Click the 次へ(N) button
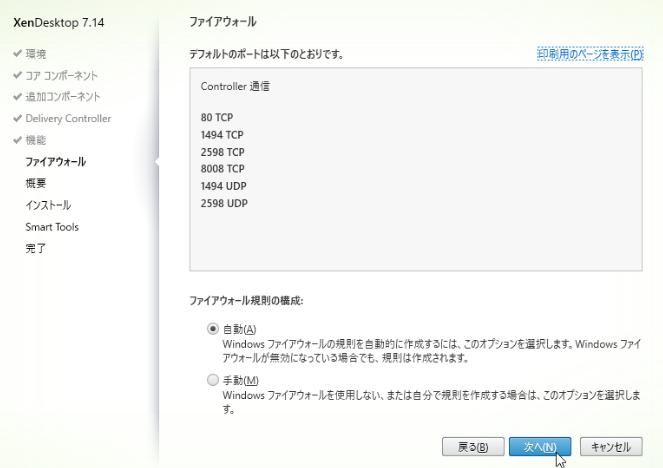The image size is (663, 468). [540, 446]
